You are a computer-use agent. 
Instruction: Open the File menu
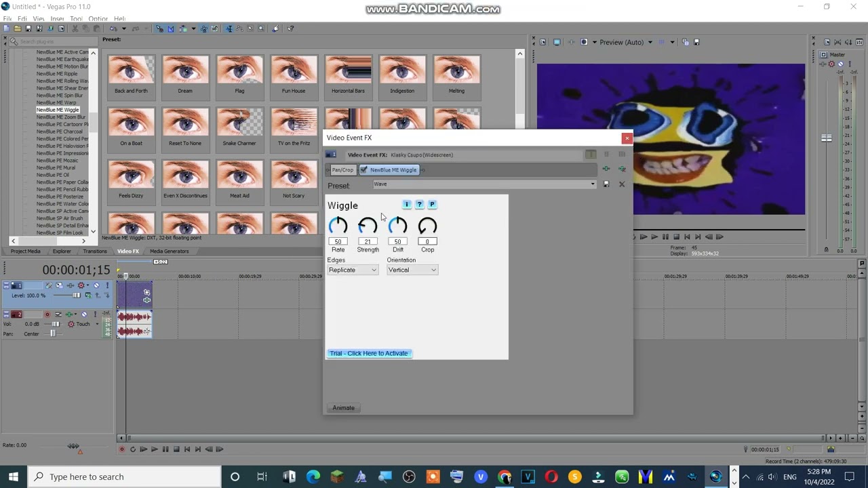coord(6,18)
